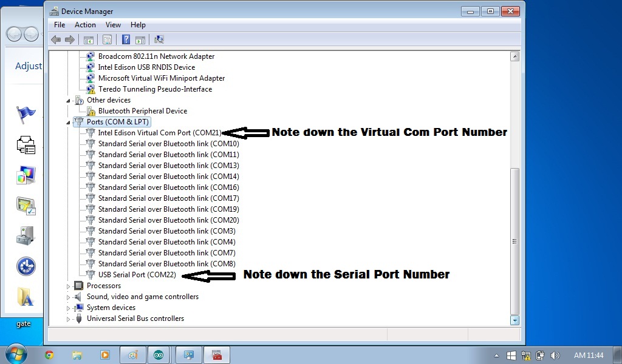This screenshot has height=364, width=622.
Task: Select Bluetooth link (COM7) entry
Action: click(167, 253)
